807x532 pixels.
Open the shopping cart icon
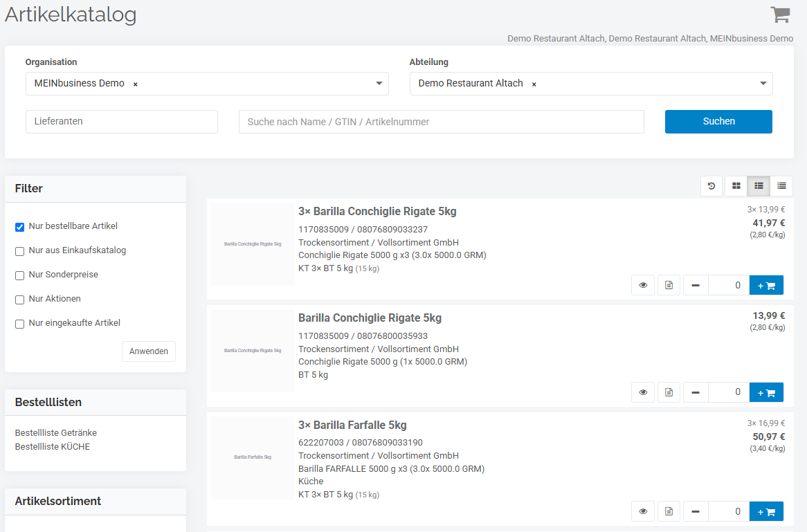coord(780,15)
